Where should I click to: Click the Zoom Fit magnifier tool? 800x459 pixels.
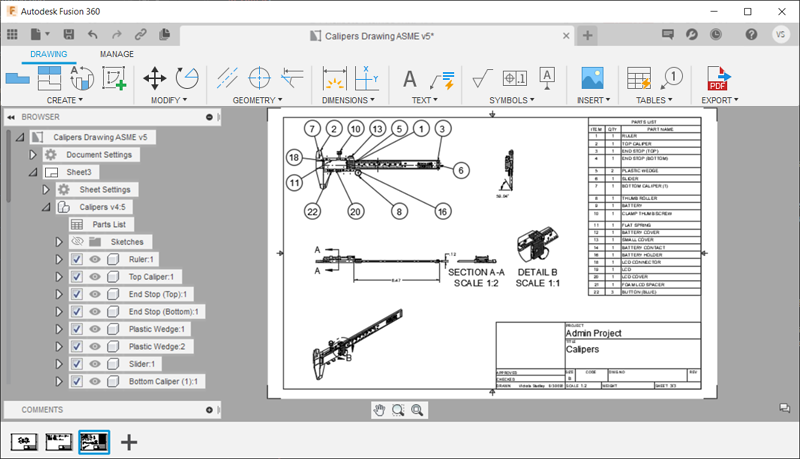417,410
